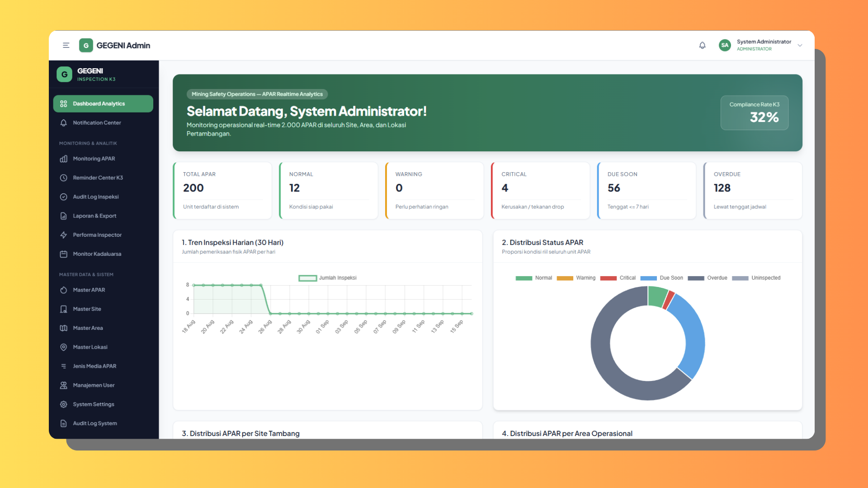The height and width of the screenshot is (488, 868).
Task: Open Audit Log System page
Action: (x=103, y=423)
